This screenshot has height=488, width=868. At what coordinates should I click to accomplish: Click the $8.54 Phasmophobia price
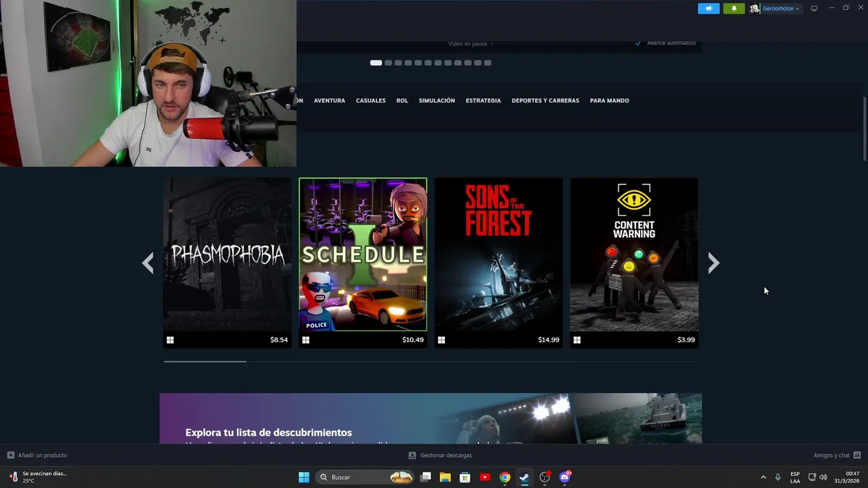coord(279,340)
